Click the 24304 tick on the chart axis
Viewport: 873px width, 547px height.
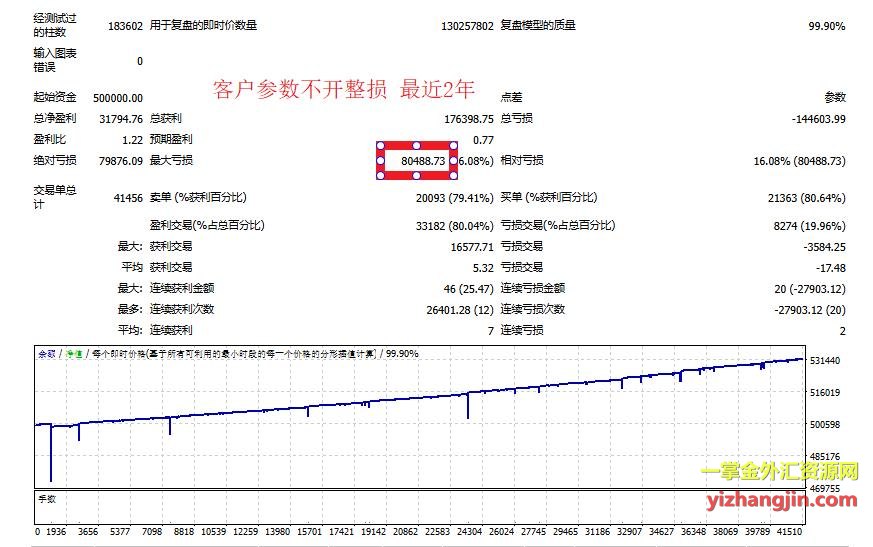click(x=469, y=532)
